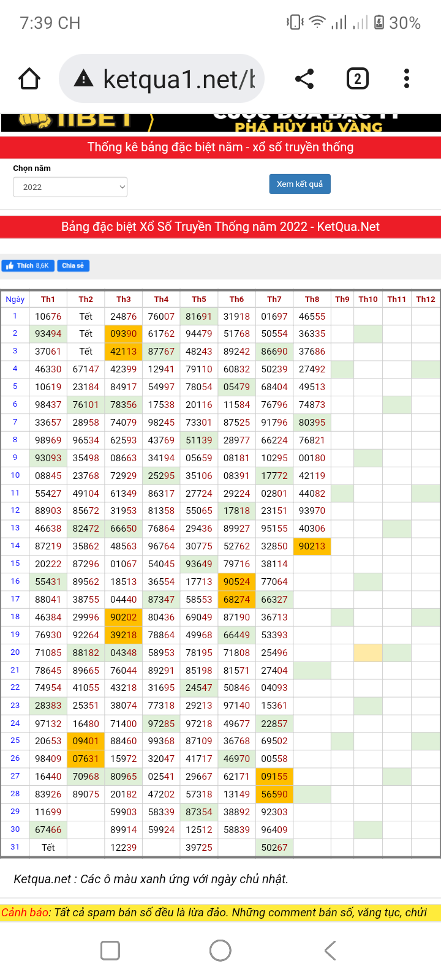Viewport: 441px width, 980px height.
Task: Click the Facebook Chia sẻ button
Action: point(73,265)
